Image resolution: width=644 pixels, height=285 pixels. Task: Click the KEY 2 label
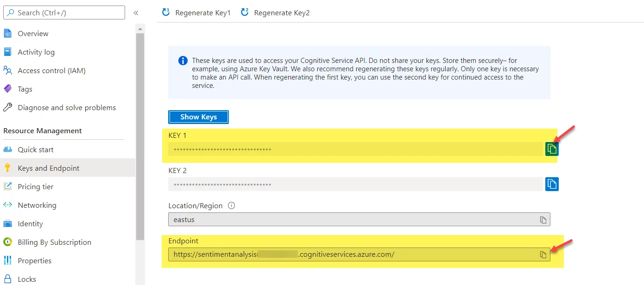pos(177,171)
